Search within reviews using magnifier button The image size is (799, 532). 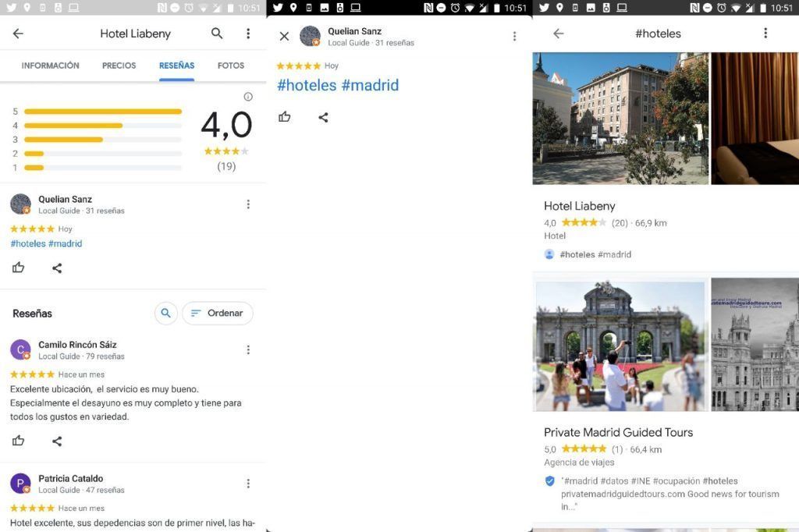coord(165,313)
